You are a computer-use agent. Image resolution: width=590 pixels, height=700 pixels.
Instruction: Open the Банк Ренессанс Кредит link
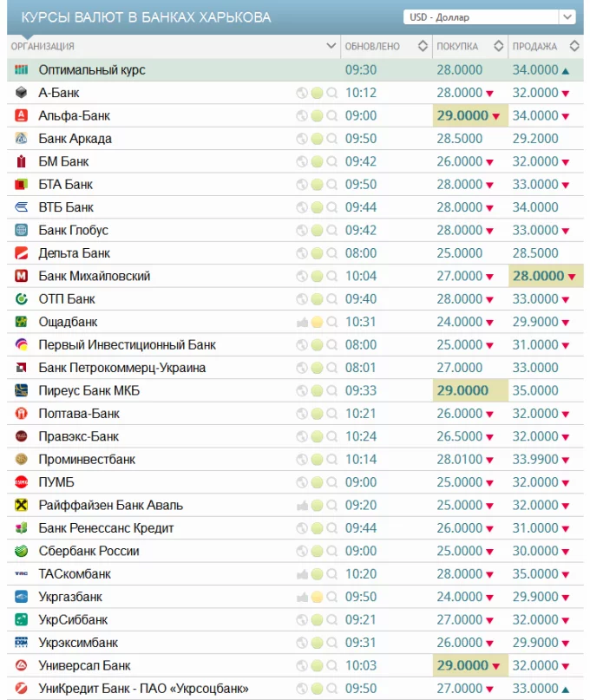(106, 528)
